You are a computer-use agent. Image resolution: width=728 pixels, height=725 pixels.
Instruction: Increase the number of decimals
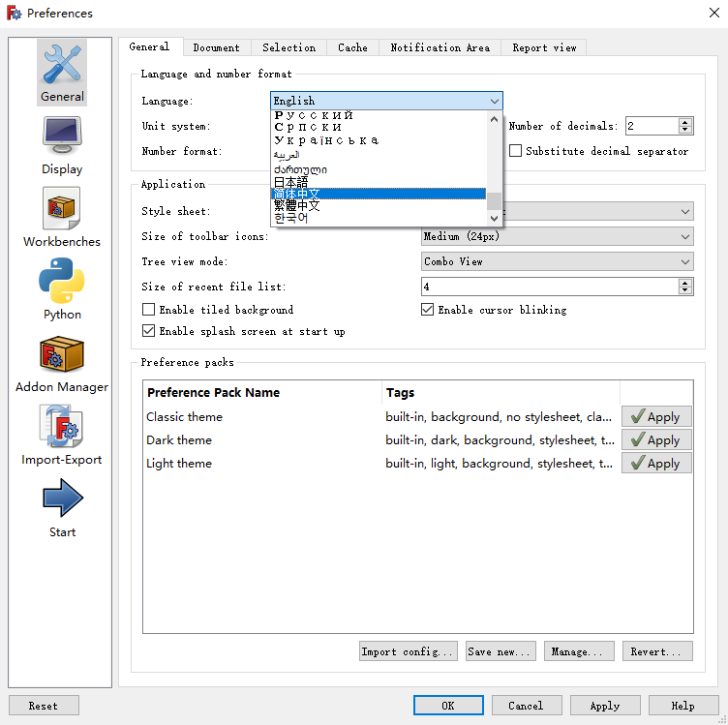click(684, 122)
